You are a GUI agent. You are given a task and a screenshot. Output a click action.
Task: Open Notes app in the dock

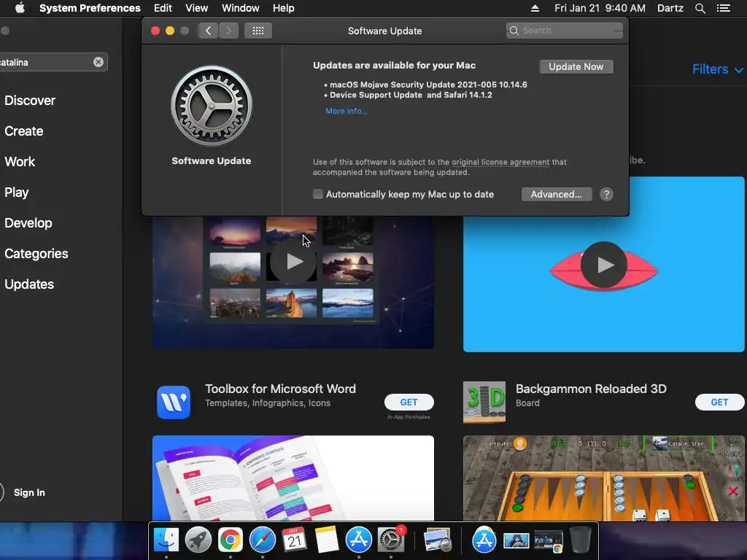(x=326, y=540)
